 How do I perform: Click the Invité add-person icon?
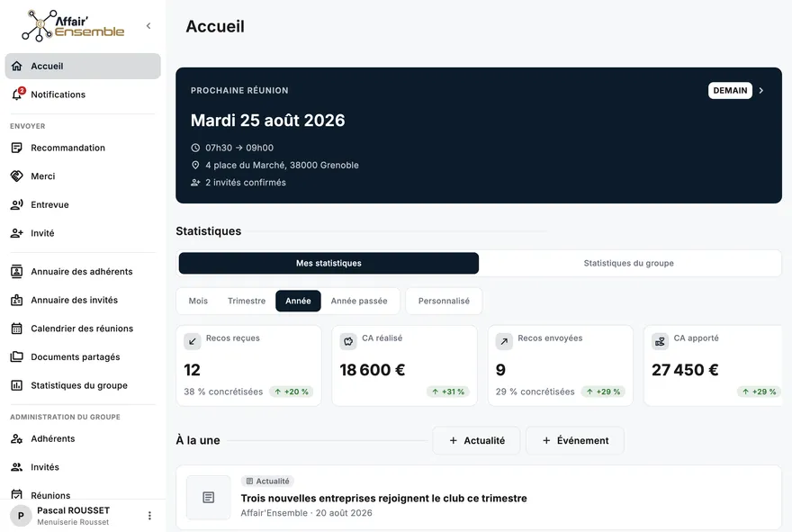(17, 233)
